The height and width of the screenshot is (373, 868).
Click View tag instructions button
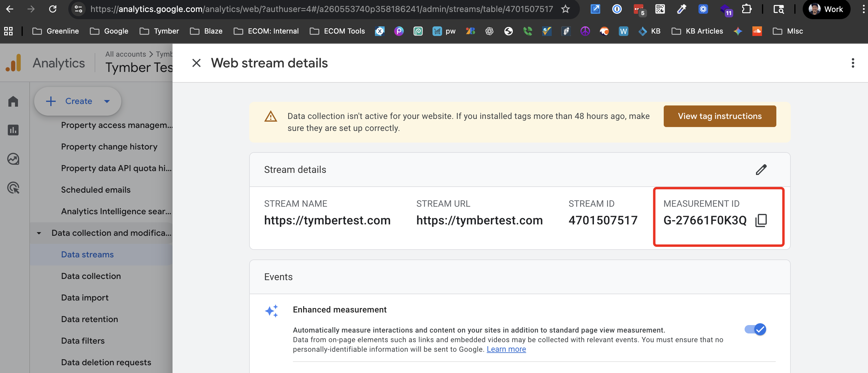(x=719, y=116)
